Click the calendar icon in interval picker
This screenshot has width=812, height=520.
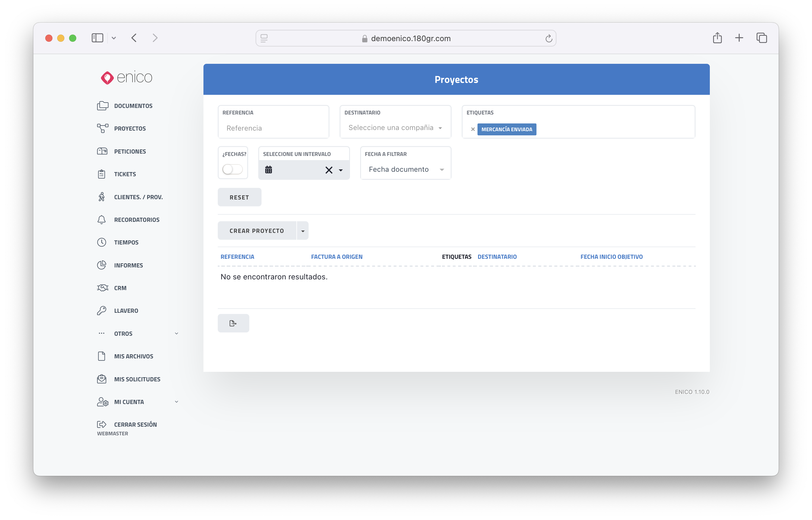click(x=268, y=169)
